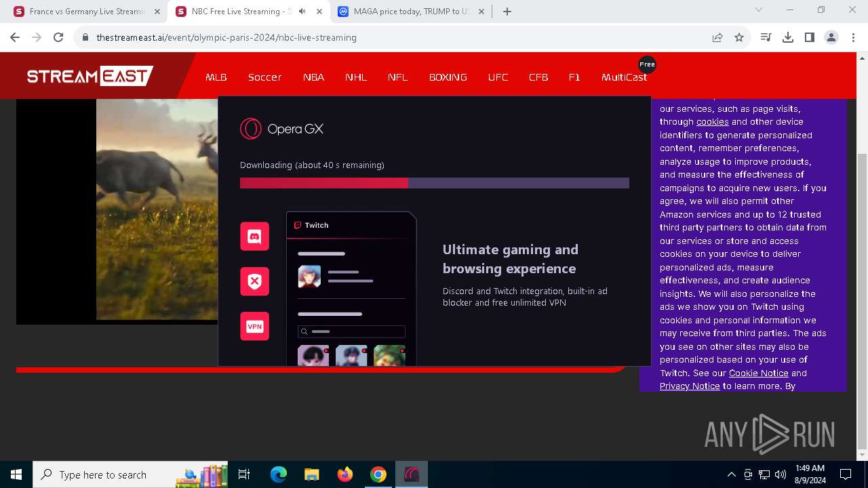Open the CFB menu item
Screen dimensions: 868x488
click(538, 77)
